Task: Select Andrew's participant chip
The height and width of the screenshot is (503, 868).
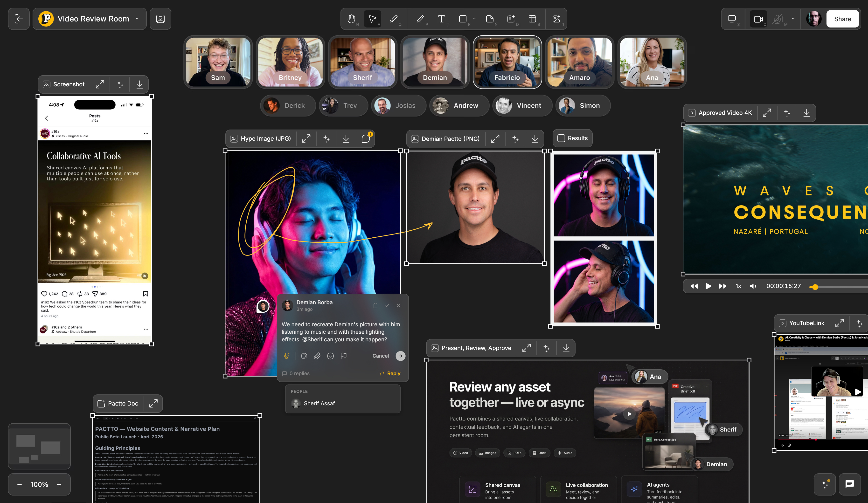Action: (459, 105)
